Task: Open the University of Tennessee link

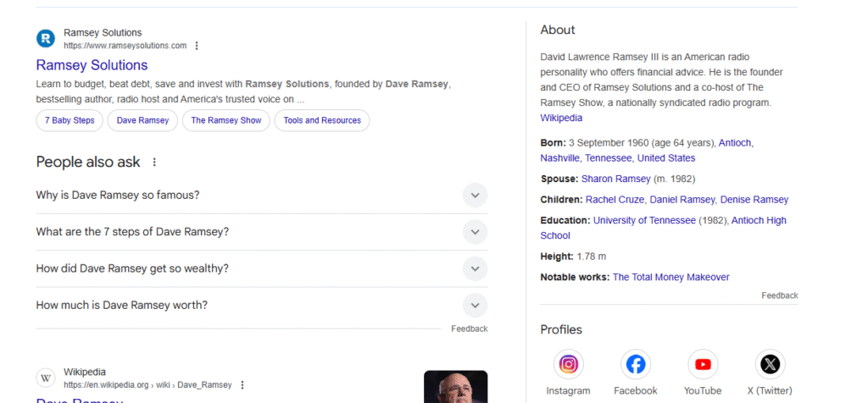Action: coord(644,221)
